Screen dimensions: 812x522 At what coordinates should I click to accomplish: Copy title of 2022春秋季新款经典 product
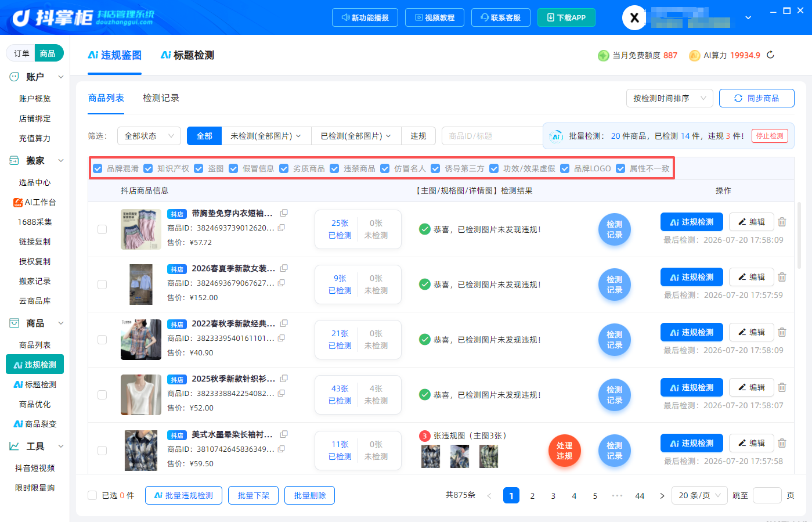[284, 323]
